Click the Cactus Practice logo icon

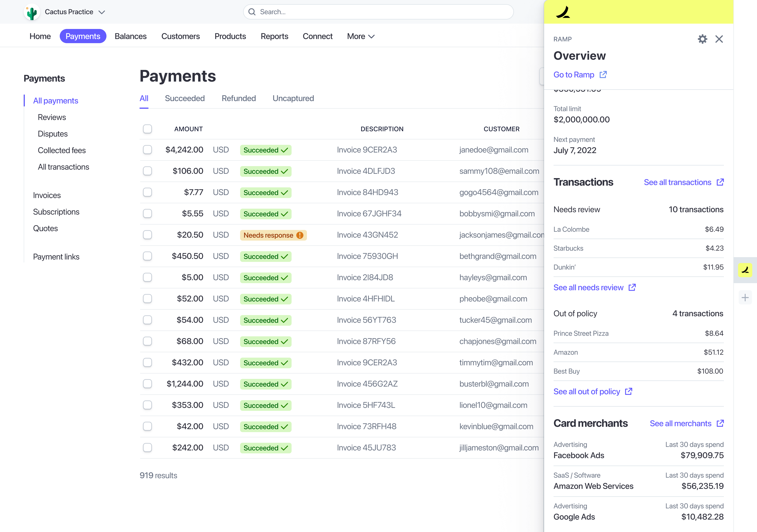32,12
